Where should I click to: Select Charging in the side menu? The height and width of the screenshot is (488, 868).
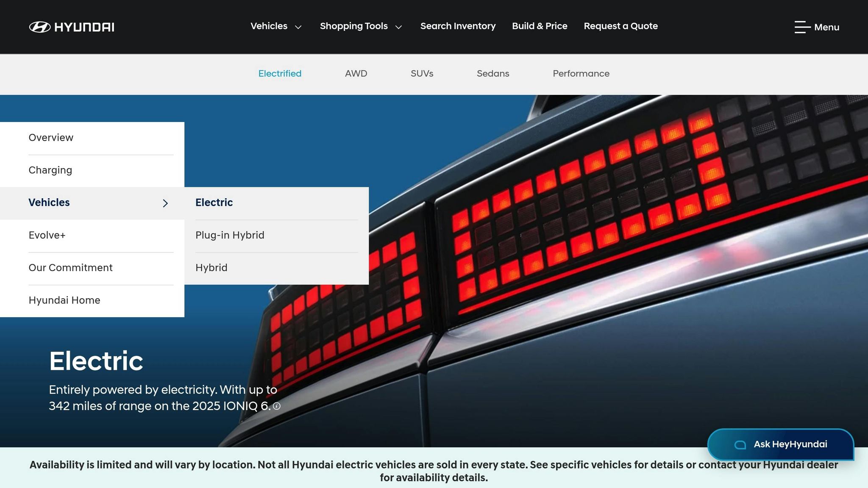92,171
